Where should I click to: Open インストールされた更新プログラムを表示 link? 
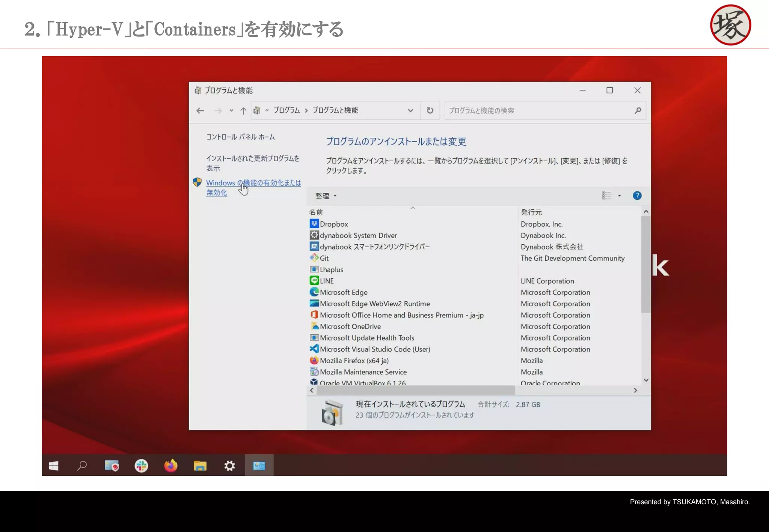pyautogui.click(x=253, y=163)
